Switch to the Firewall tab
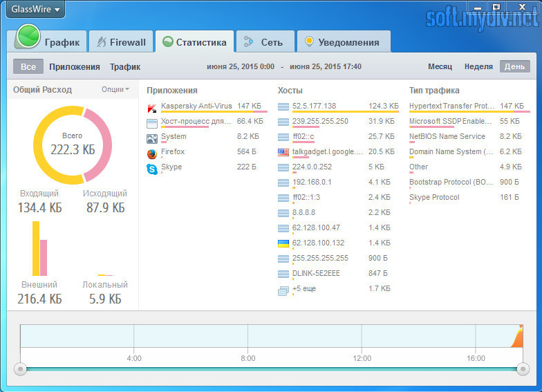The height and width of the screenshot is (392, 542). (121, 41)
